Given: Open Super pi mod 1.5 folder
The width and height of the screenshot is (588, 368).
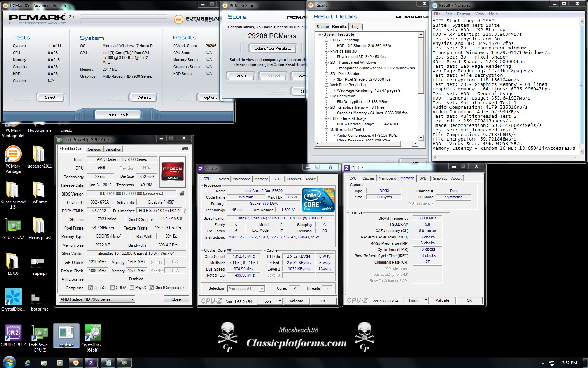Looking at the screenshot, I should click(x=13, y=195).
